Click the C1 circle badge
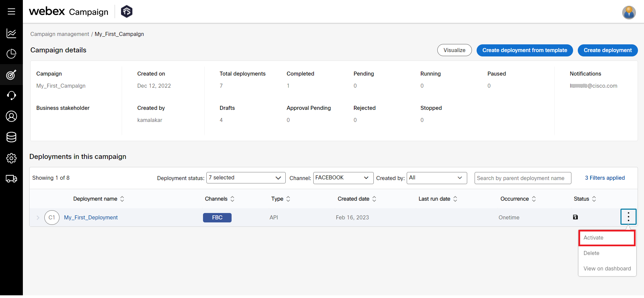The image size is (644, 298). click(x=52, y=218)
